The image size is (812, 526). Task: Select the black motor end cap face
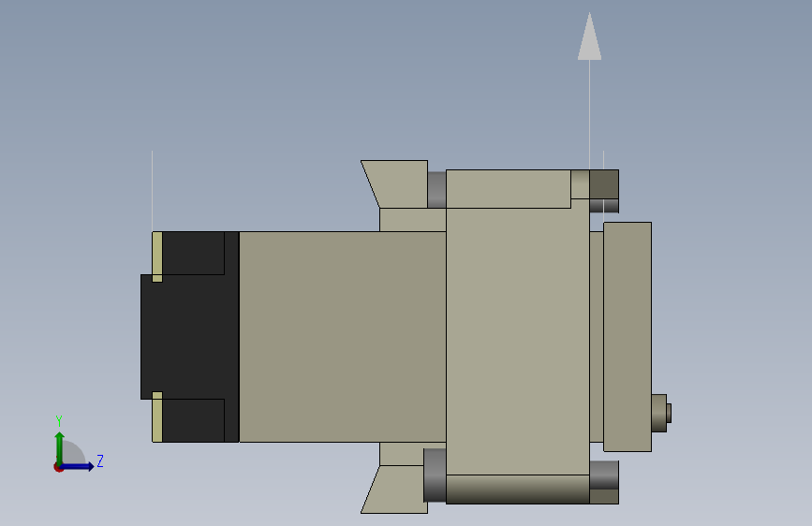[x=189, y=337]
